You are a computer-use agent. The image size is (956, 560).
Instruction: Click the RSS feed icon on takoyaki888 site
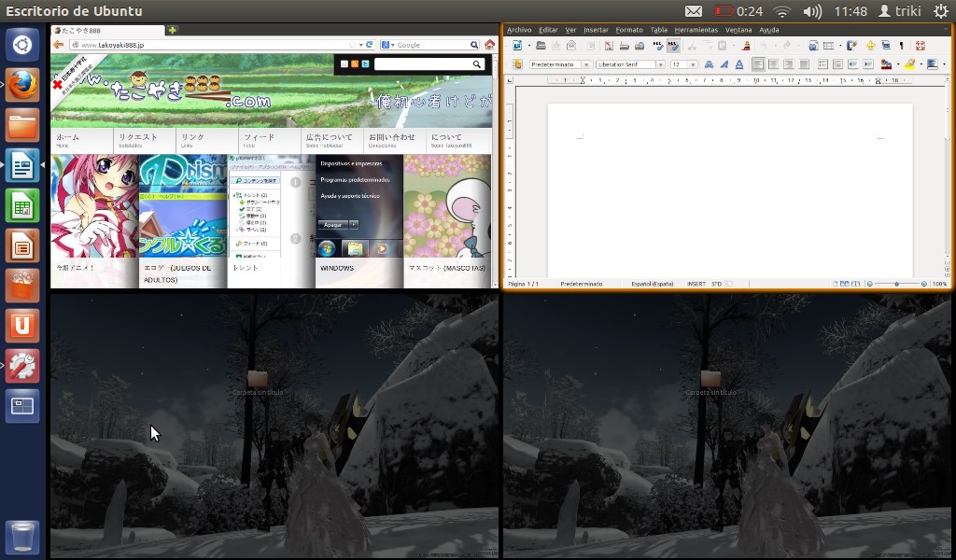[x=355, y=64]
